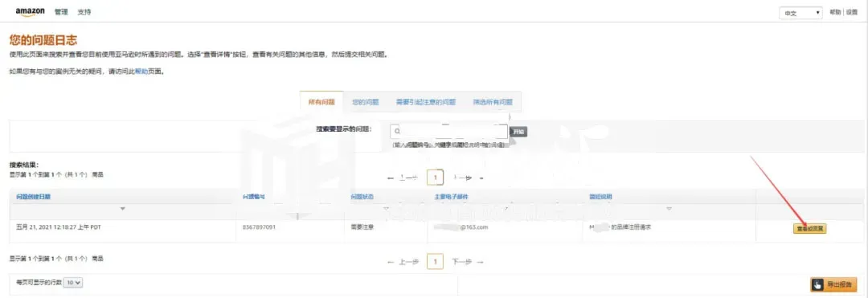The image size is (868, 298).
Task: Open the 中文 language dropdown
Action: click(801, 14)
